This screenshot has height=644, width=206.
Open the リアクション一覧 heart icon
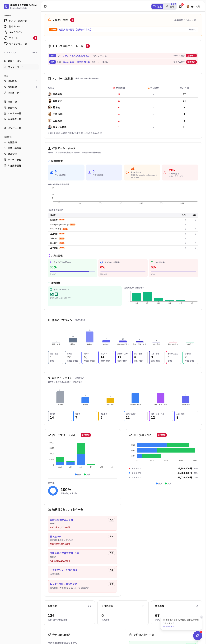[x=6, y=44]
